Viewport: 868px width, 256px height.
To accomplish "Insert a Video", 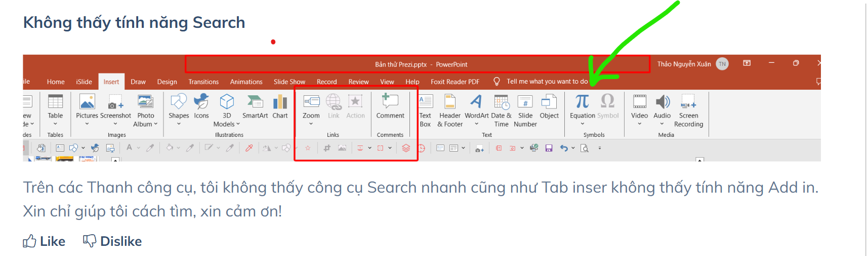I will coord(640,110).
